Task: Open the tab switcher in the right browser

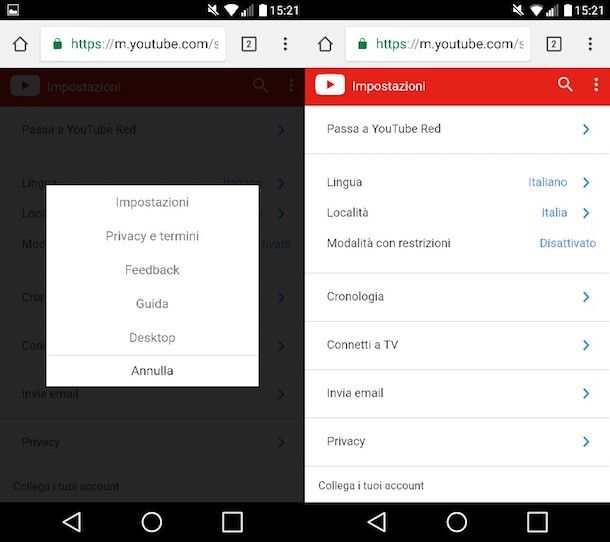Action: pos(554,44)
